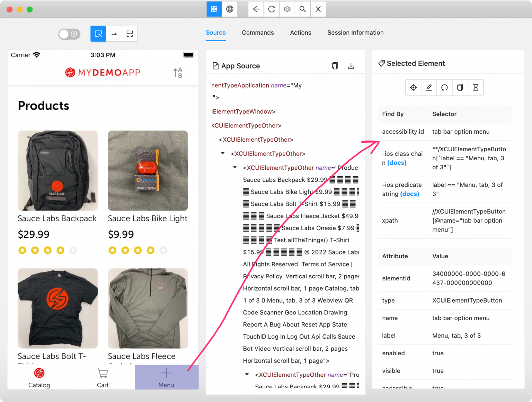
Task: Open docs link for -ios predicate string
Action: point(410,194)
